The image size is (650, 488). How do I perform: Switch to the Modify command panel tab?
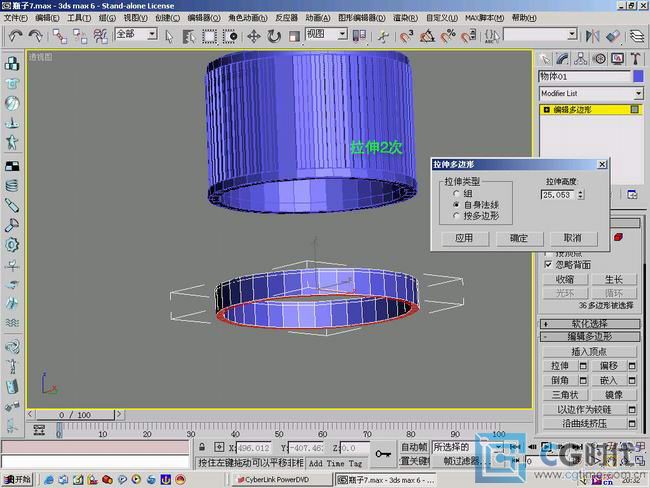[562, 59]
